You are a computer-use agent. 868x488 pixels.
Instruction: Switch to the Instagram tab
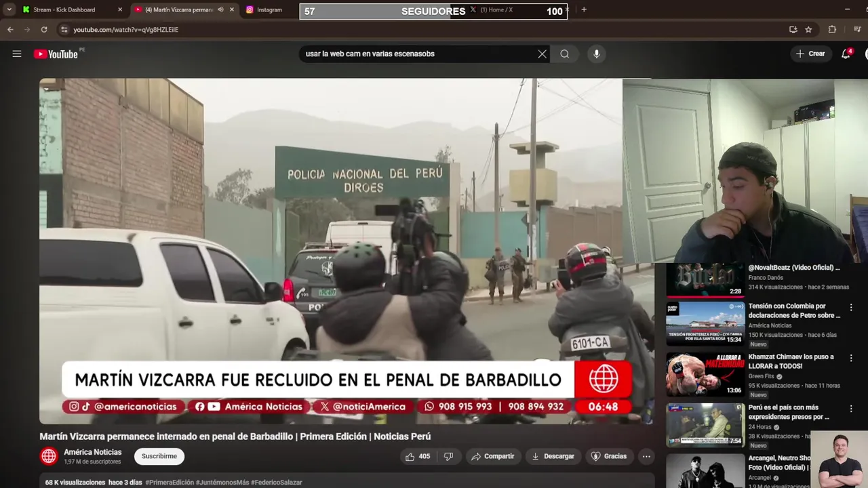269,9
